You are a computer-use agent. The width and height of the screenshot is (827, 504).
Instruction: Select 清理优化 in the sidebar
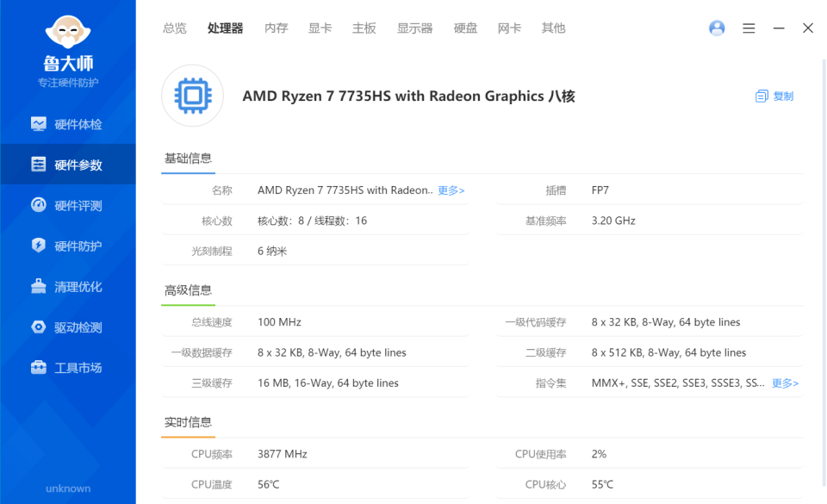coord(78,287)
